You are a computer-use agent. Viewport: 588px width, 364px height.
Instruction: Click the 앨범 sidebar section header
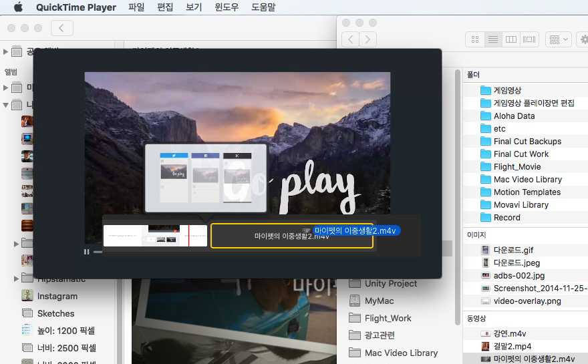(x=11, y=72)
